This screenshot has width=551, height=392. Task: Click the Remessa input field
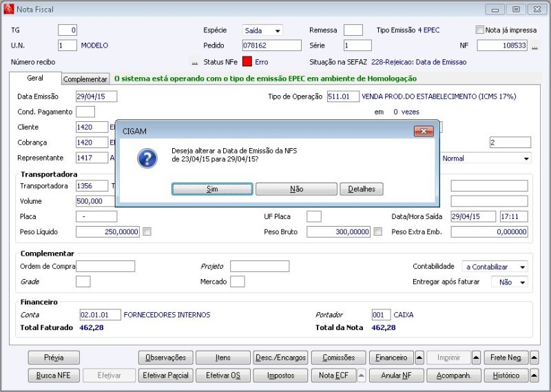pos(353,30)
